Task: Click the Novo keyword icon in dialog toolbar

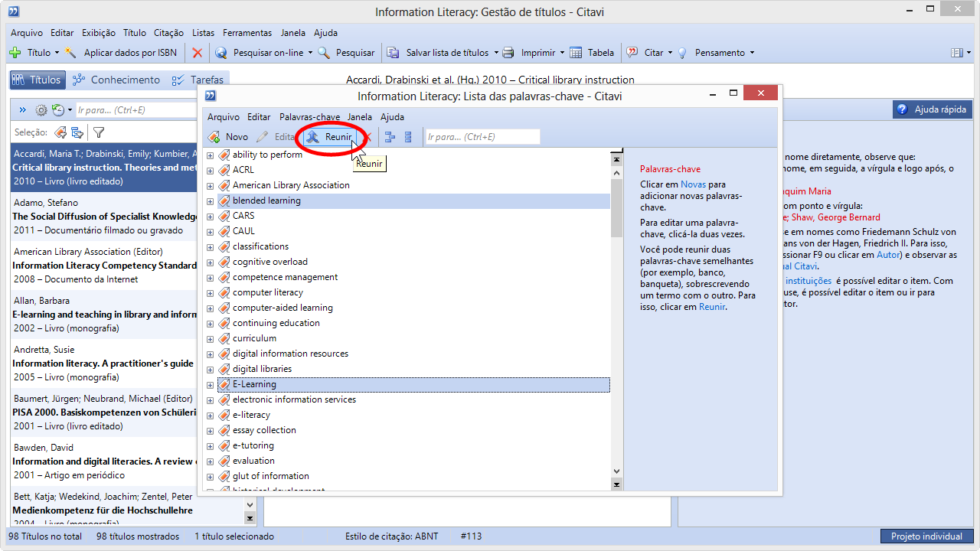Action: [215, 137]
